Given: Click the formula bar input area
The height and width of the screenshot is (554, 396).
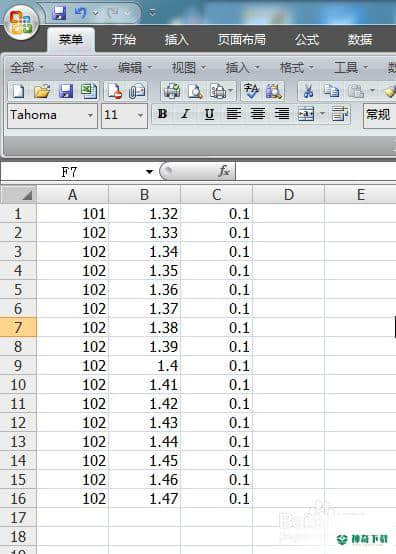Looking at the screenshot, I should coord(316,172).
